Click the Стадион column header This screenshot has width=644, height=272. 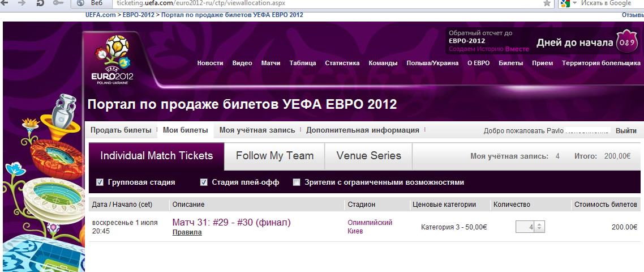(361, 205)
